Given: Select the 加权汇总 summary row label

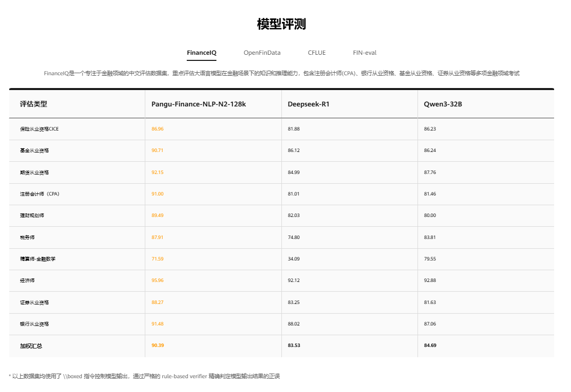Looking at the screenshot, I should [x=31, y=346].
